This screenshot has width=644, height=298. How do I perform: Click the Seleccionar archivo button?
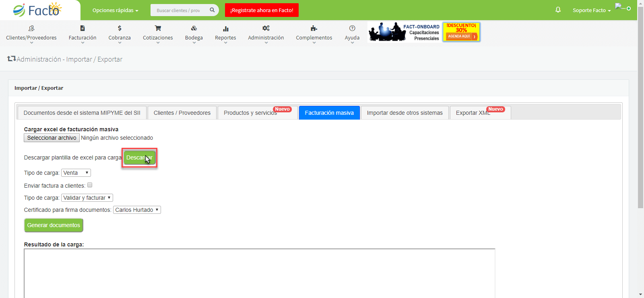[52, 138]
